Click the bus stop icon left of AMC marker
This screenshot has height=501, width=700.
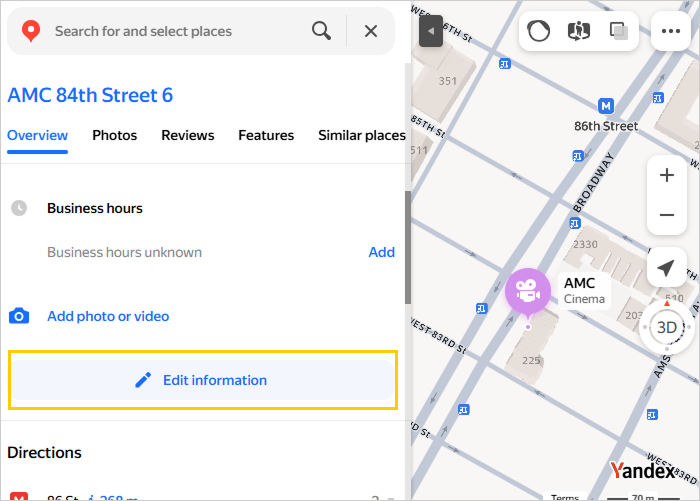click(x=481, y=309)
